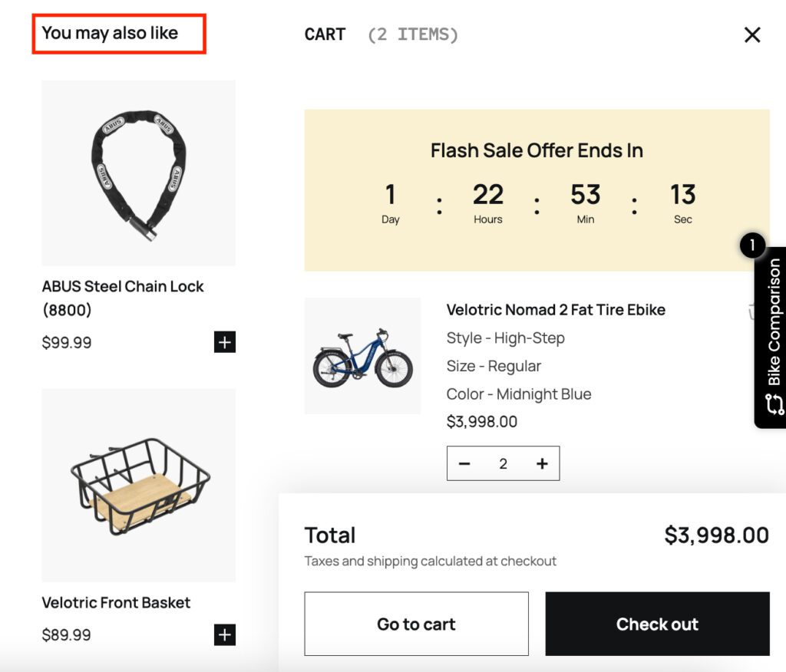Decrease Nomad 2 quantity with minus icon
Viewport: 786px width, 672px height.
pyautogui.click(x=464, y=463)
